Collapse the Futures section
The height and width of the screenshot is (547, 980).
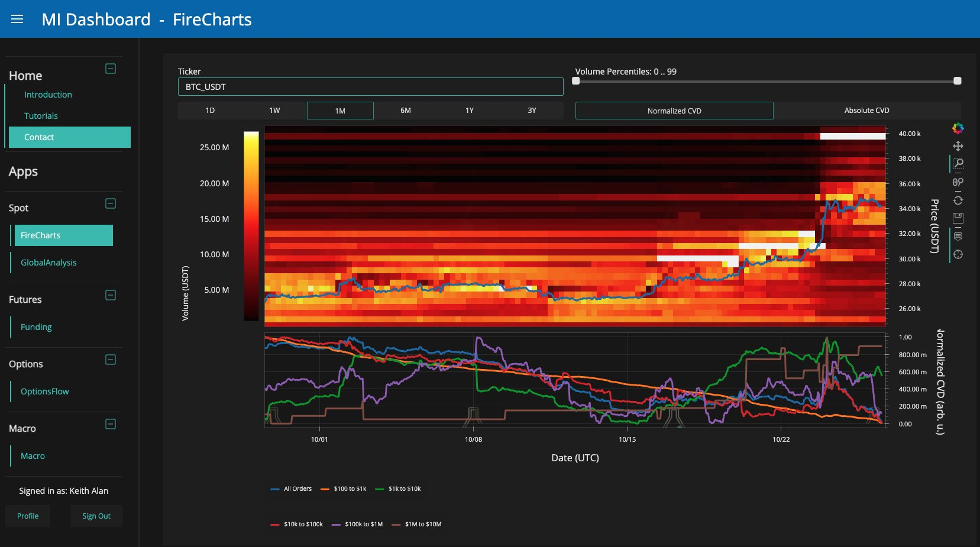click(x=110, y=295)
